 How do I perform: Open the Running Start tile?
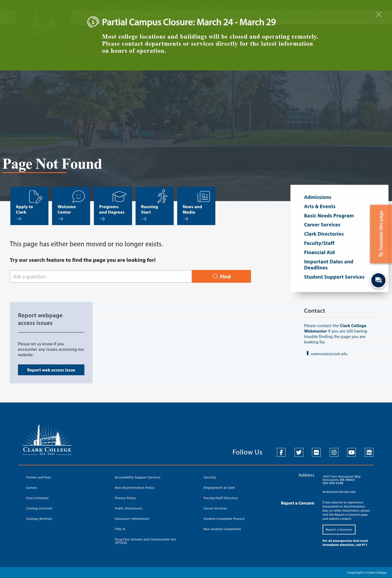pyautogui.click(x=155, y=206)
